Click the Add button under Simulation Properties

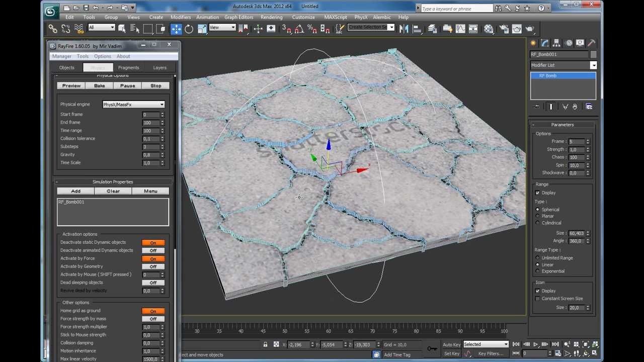[x=75, y=191]
